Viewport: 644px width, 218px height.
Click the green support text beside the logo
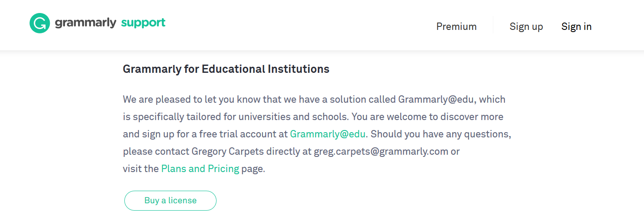(x=143, y=23)
